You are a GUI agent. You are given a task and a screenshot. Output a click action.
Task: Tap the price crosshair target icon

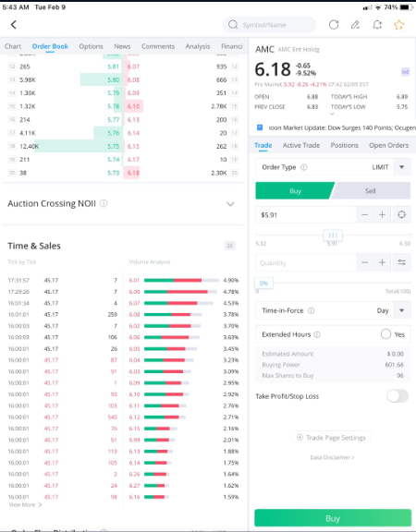tap(402, 215)
